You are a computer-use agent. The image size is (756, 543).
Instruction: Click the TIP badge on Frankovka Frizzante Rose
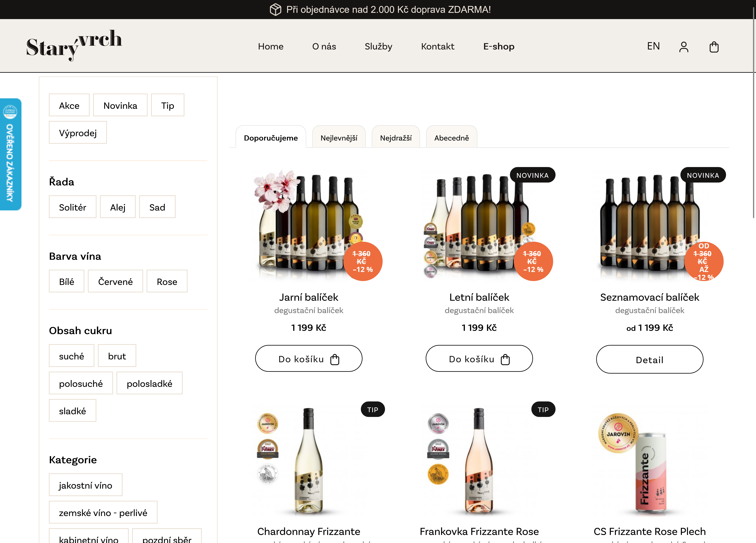point(543,409)
